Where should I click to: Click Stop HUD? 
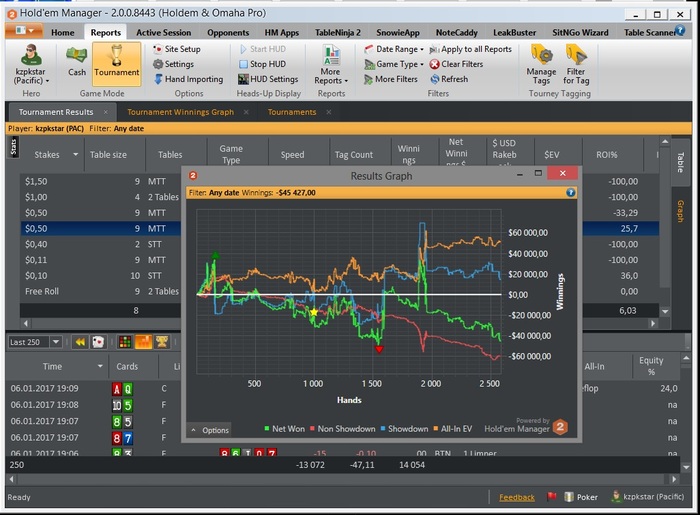click(262, 64)
